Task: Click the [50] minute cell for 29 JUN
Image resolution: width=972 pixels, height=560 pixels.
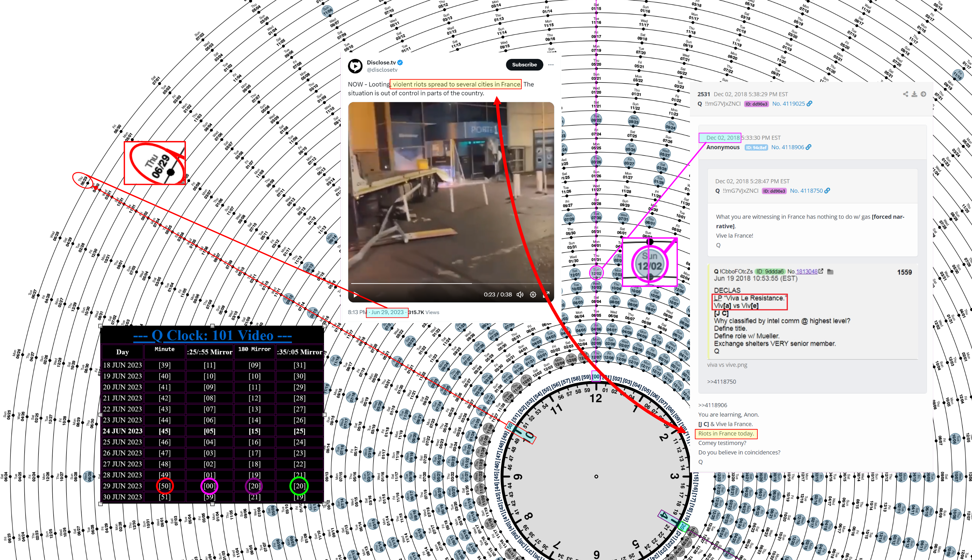Action: pyautogui.click(x=165, y=486)
